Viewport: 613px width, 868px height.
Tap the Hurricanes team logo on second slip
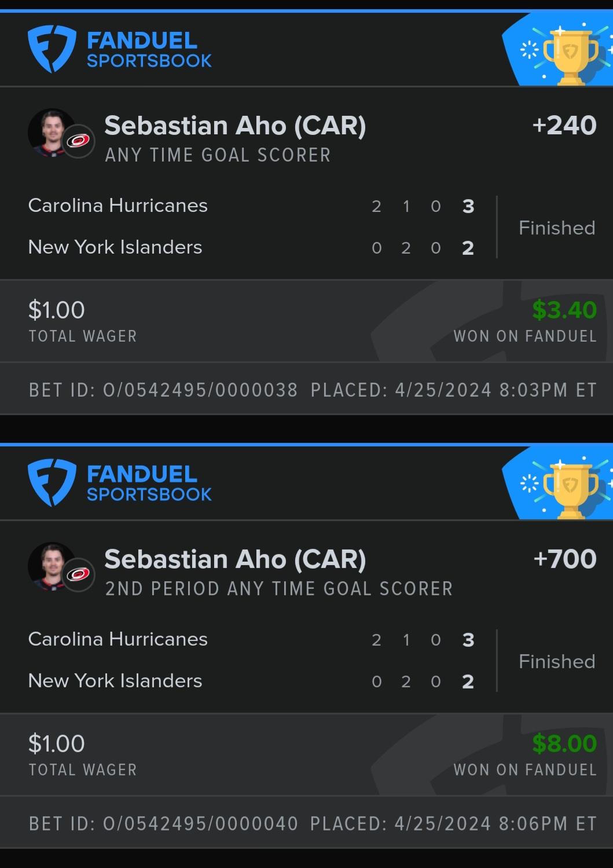78,574
